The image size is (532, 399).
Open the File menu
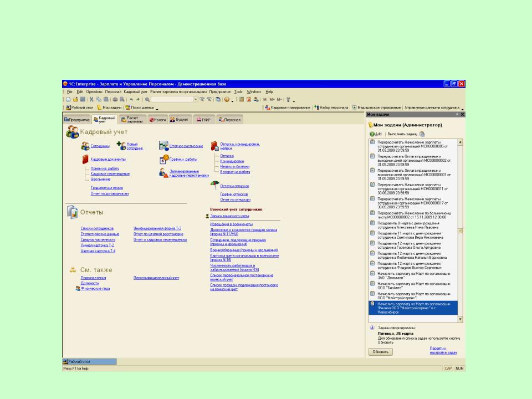(x=70, y=91)
